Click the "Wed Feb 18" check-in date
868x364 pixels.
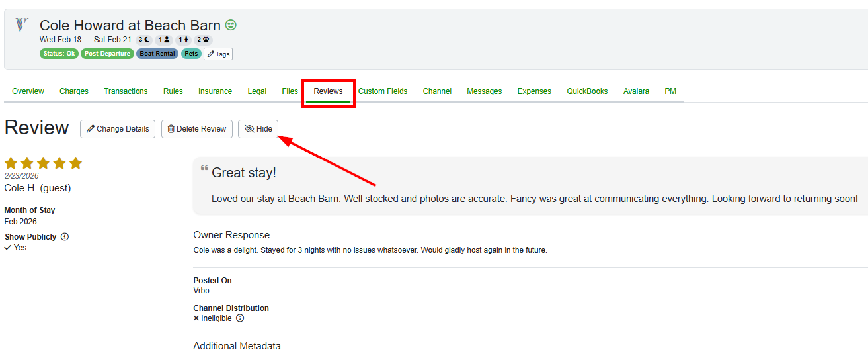tap(61, 40)
